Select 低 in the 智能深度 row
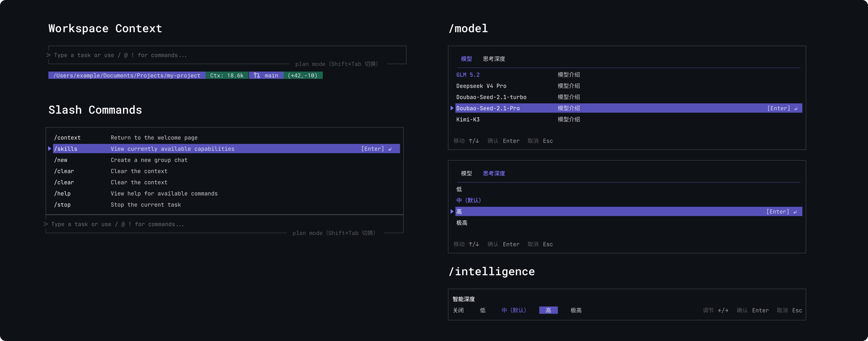 click(x=483, y=310)
